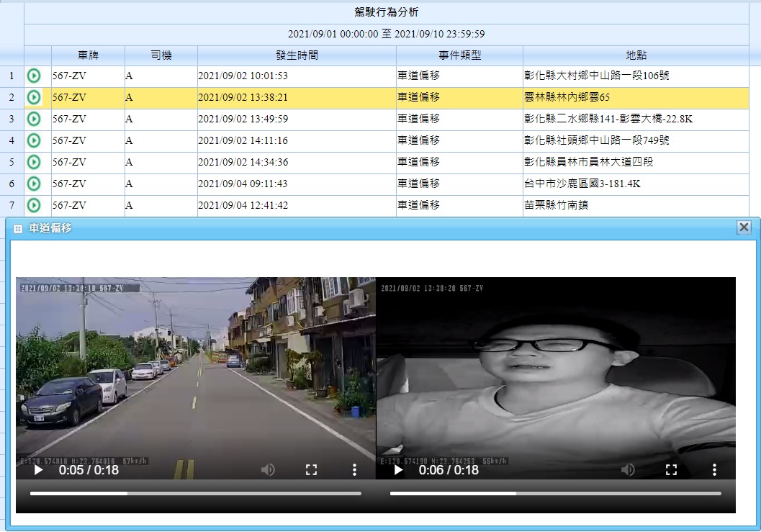Mute the driver camera video
This screenshot has width=761, height=532.
click(628, 470)
